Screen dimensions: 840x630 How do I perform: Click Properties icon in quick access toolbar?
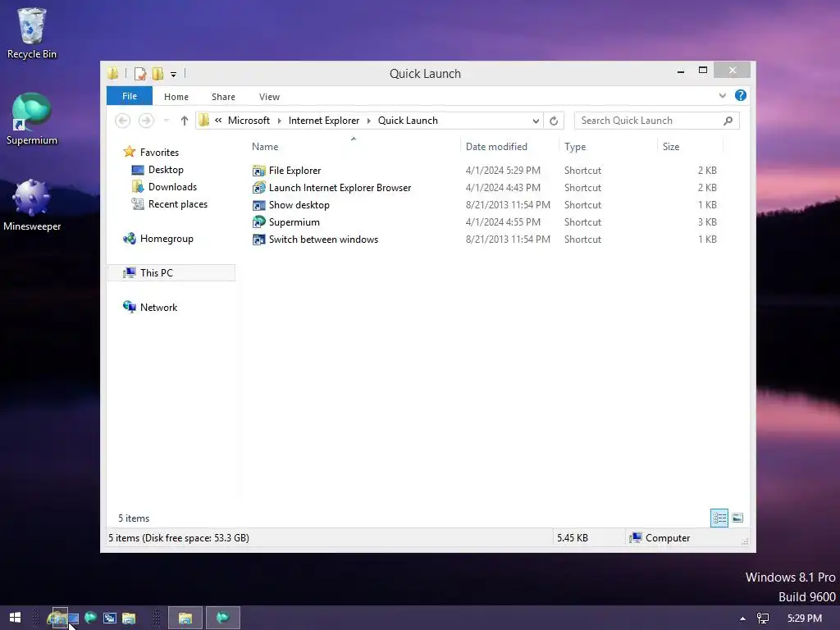coord(140,74)
